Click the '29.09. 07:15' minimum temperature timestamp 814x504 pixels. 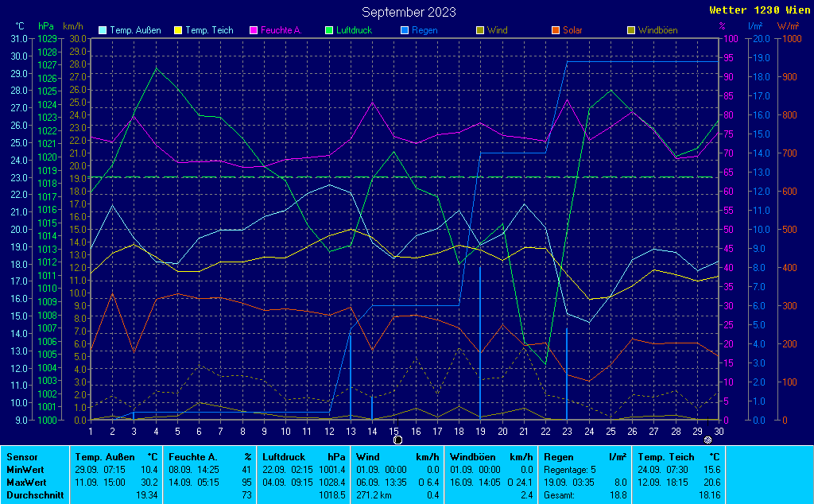click(x=100, y=470)
